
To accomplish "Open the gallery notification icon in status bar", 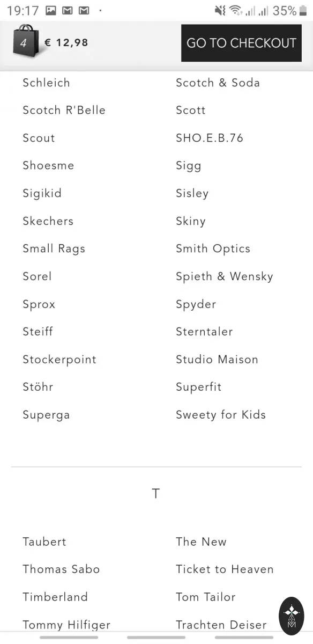I will tap(51, 10).
